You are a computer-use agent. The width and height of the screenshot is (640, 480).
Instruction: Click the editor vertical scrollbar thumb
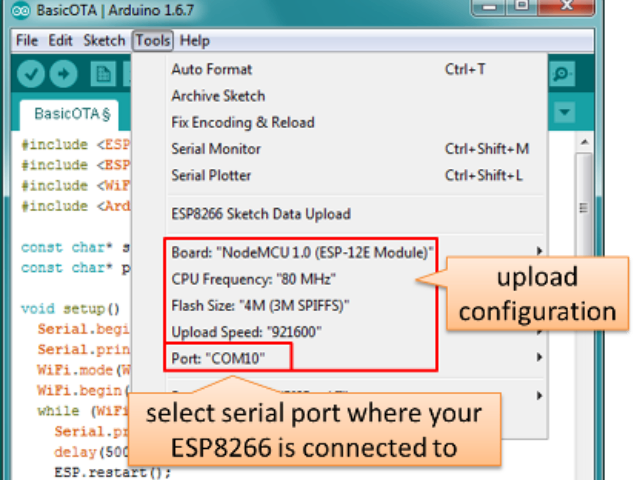tap(584, 207)
